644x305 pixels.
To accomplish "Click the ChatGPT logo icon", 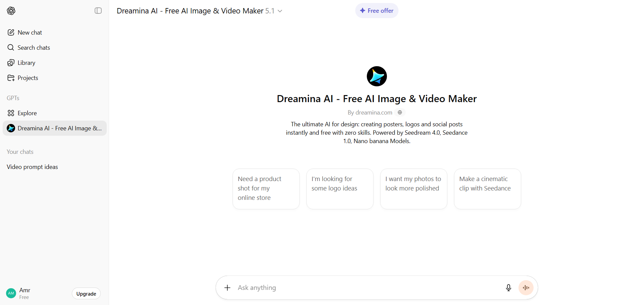I will (x=11, y=11).
